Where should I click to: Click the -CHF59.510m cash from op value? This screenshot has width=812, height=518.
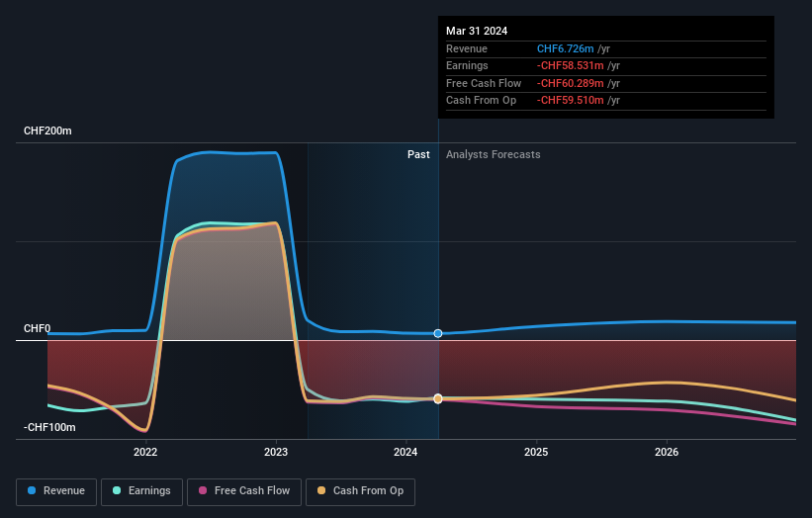coord(570,101)
